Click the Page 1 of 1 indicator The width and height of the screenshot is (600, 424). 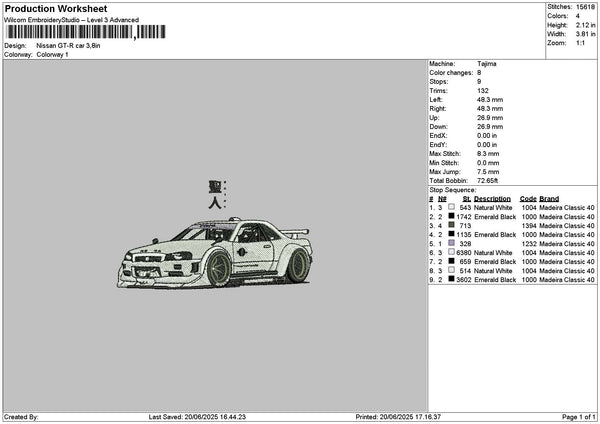pos(579,417)
